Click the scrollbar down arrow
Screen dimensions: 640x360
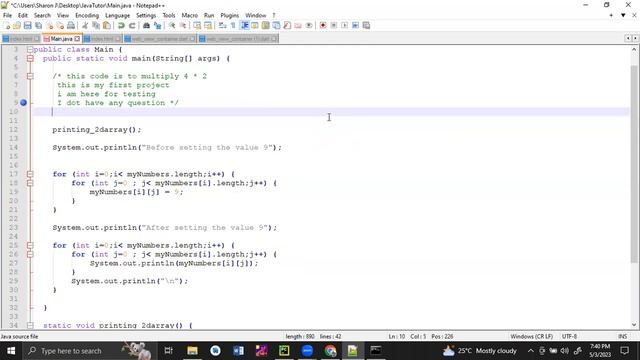point(634,325)
